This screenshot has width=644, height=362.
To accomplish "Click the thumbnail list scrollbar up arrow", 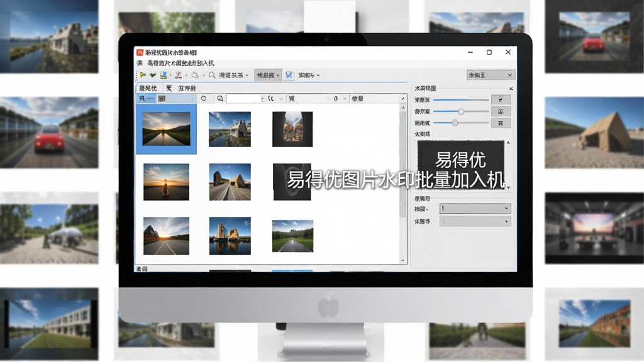I will coord(403,107).
